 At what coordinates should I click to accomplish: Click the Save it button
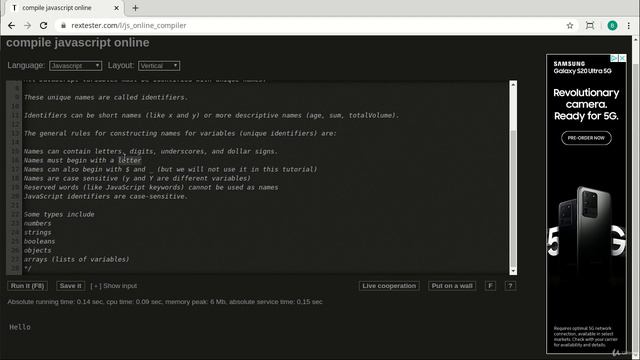71,286
